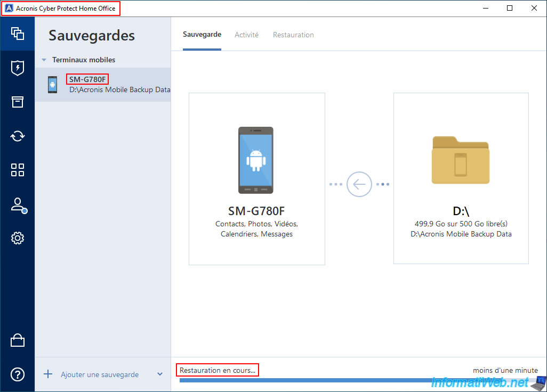This screenshot has width=547, height=392.
Task: Switch to the Restauration tab
Action: point(293,35)
